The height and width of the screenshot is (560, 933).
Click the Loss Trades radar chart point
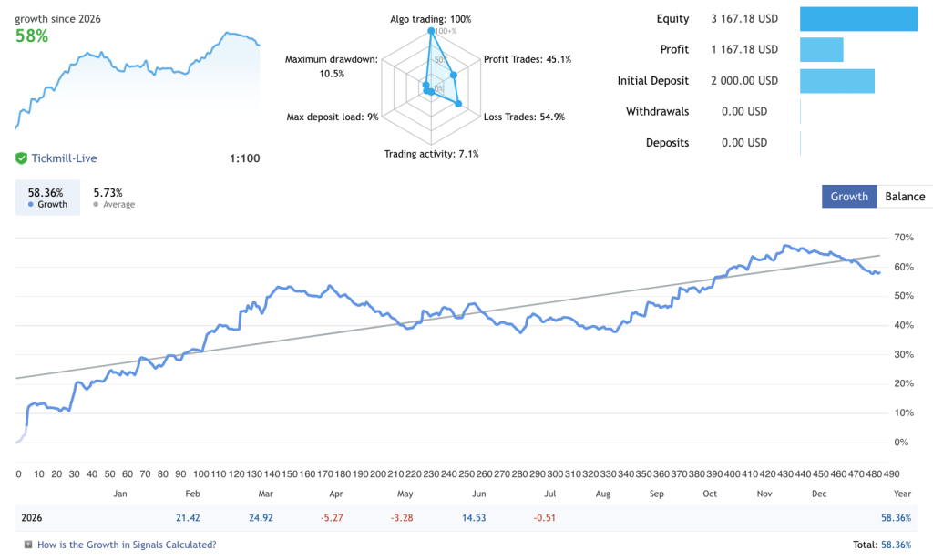(458, 104)
